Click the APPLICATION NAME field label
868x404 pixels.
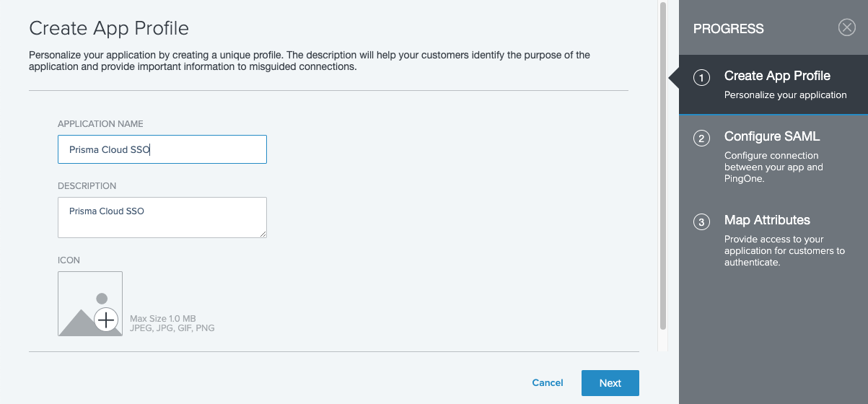tap(105, 124)
